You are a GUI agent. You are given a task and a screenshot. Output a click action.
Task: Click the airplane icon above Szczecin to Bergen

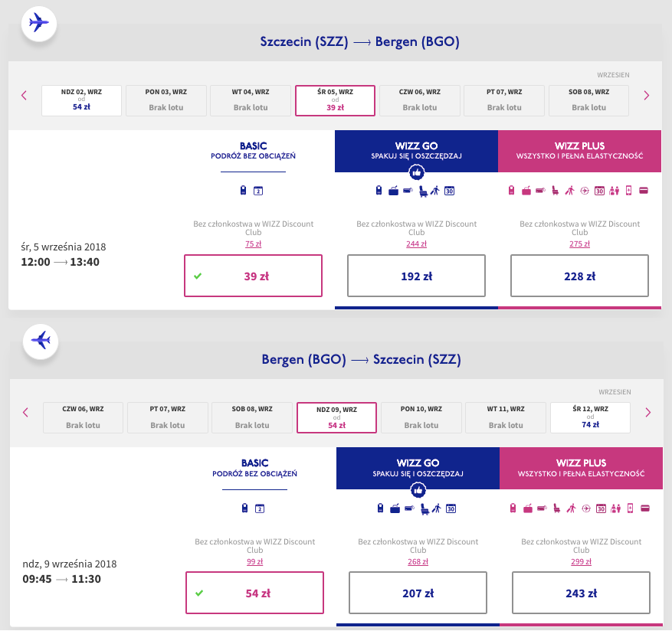coord(38,23)
